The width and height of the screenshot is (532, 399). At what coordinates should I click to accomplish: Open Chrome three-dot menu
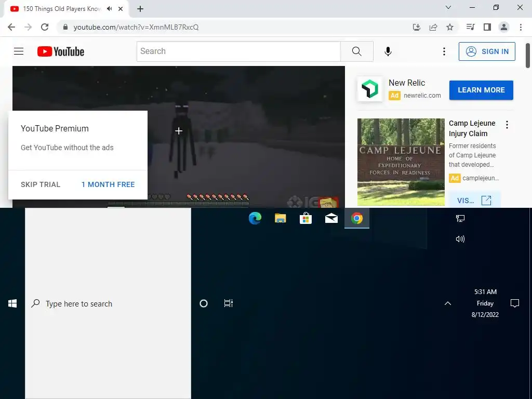tap(521, 27)
